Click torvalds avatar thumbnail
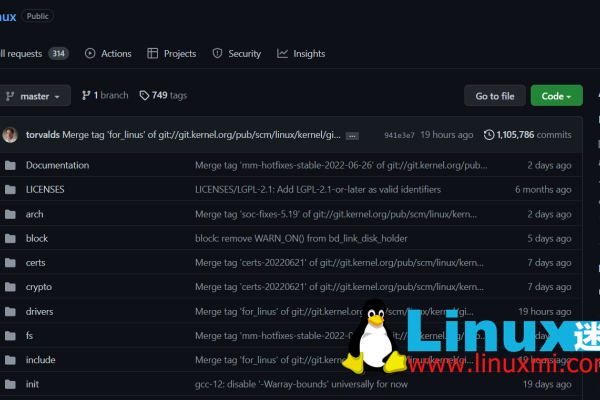Viewport: 600px width, 400px height. pyautogui.click(x=10, y=135)
